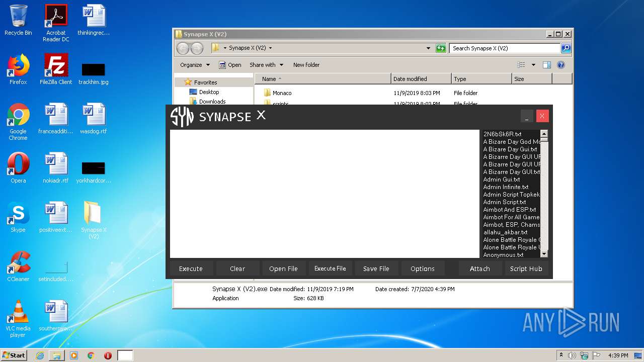Click the Start button
This screenshot has width=644, height=362.
click(14, 355)
